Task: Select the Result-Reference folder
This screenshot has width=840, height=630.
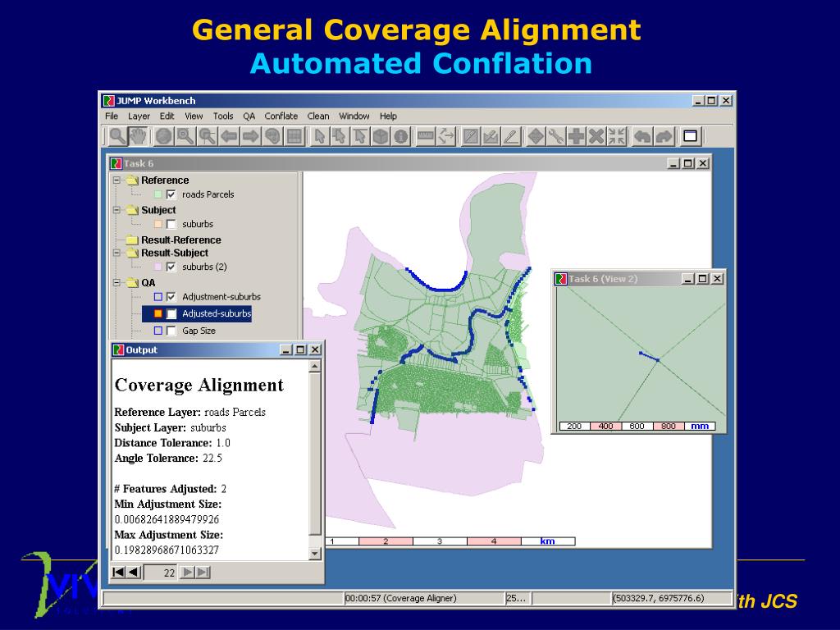Action: (x=180, y=240)
